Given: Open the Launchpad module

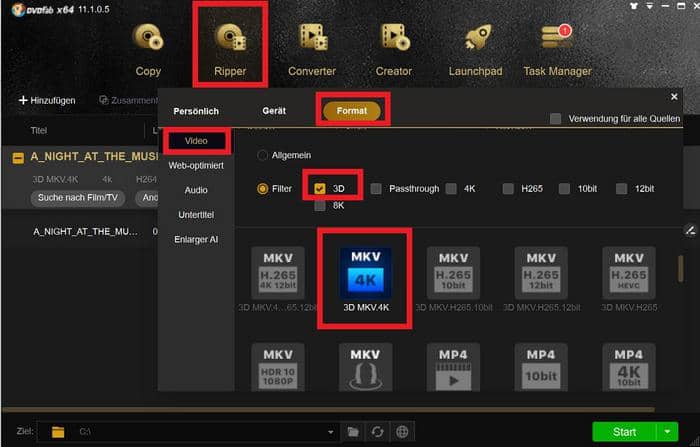Looking at the screenshot, I should [x=475, y=50].
